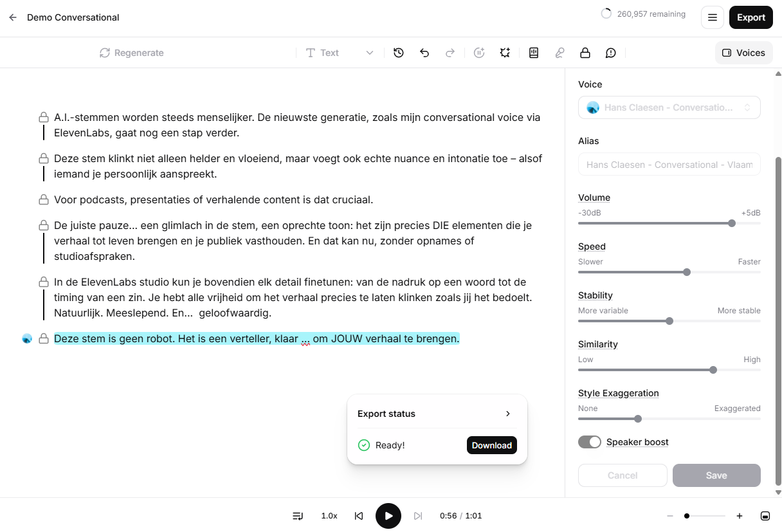Click the lock icon in toolbar

[585, 53]
